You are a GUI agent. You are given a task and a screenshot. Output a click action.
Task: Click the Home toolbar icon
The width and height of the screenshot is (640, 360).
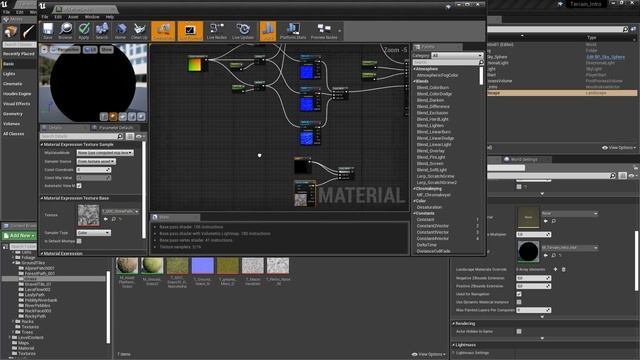tap(120, 31)
